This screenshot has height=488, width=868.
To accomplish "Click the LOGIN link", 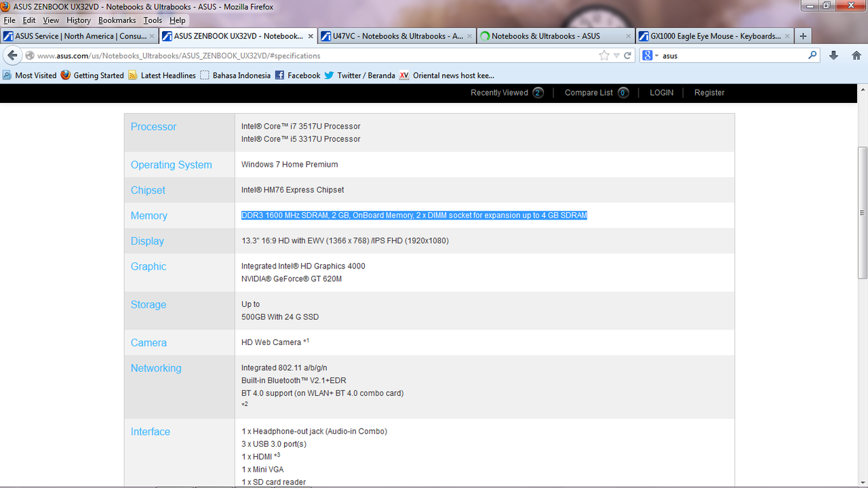I will pyautogui.click(x=661, y=93).
